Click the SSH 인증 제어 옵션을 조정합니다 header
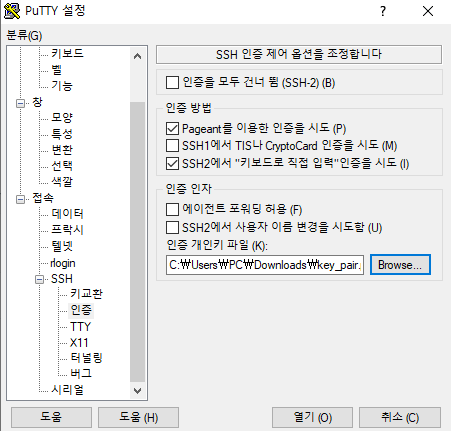Image resolution: width=451 pixels, height=431 pixels. [299, 54]
